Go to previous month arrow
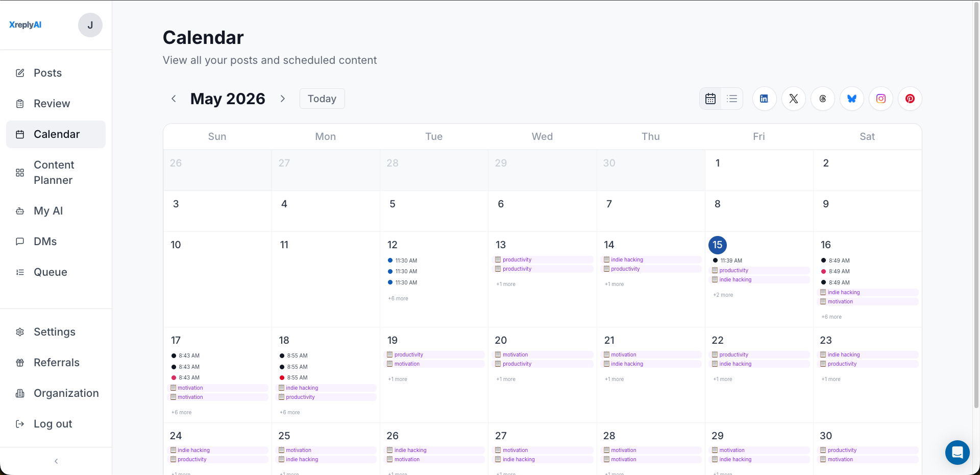Viewport: 980px width, 475px height. coord(174,99)
